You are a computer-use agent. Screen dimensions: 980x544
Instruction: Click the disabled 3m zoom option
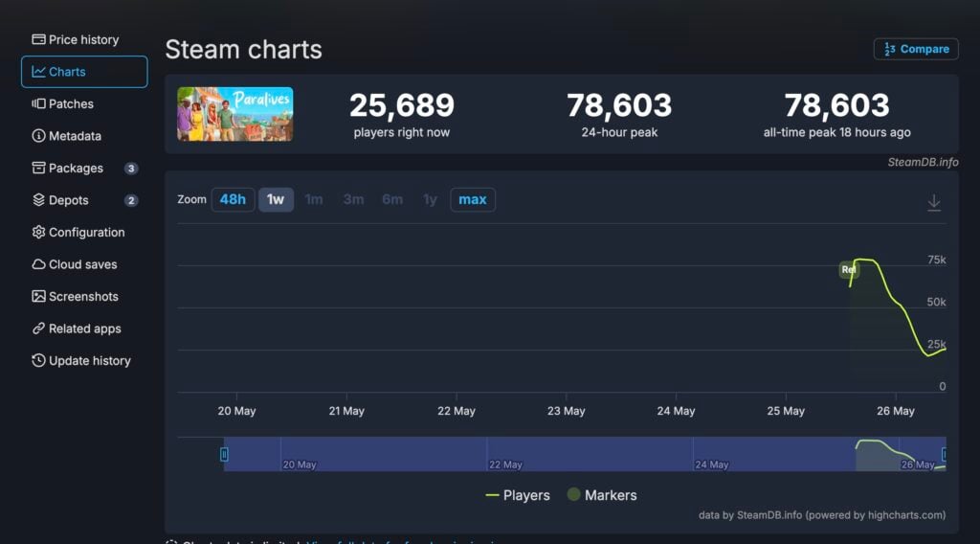click(353, 199)
